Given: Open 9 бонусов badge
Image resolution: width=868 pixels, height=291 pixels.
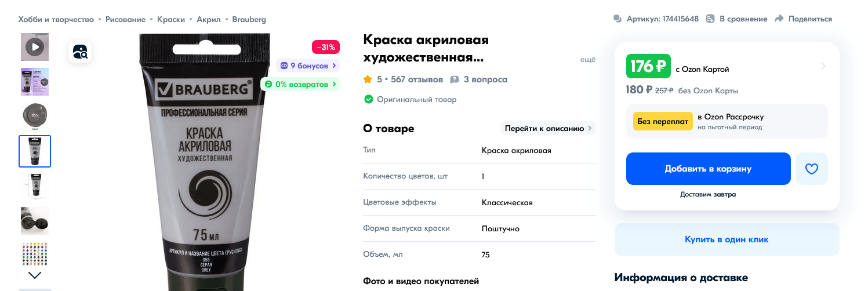Looking at the screenshot, I should (308, 66).
